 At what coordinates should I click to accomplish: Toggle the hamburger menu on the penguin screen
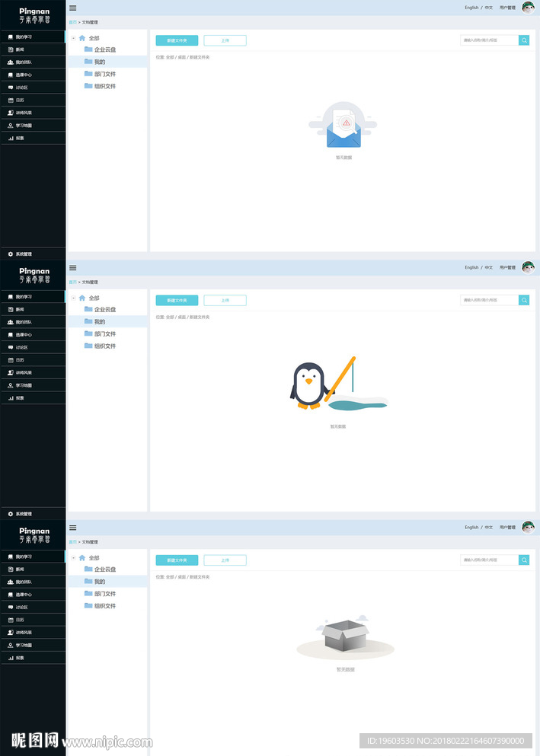pos(73,267)
